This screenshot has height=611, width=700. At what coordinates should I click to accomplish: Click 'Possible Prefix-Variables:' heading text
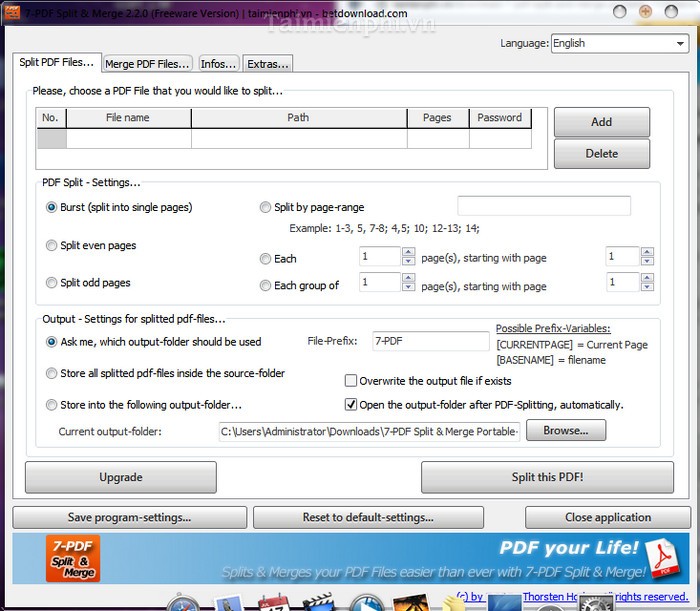coord(553,328)
